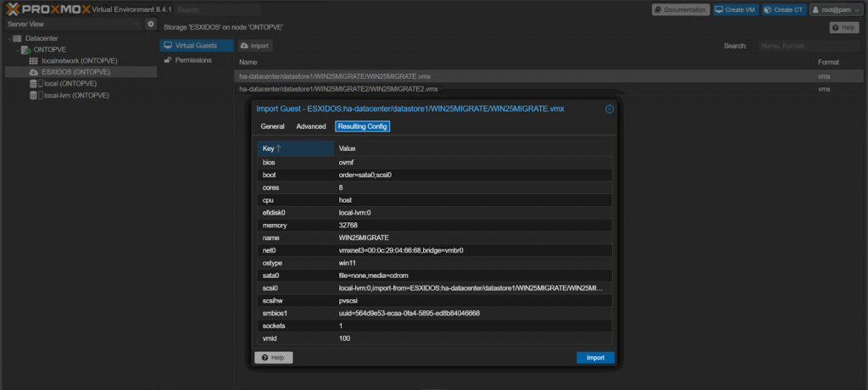Open the Server View gear settings
Screen dimensions: 868x390
[151, 25]
